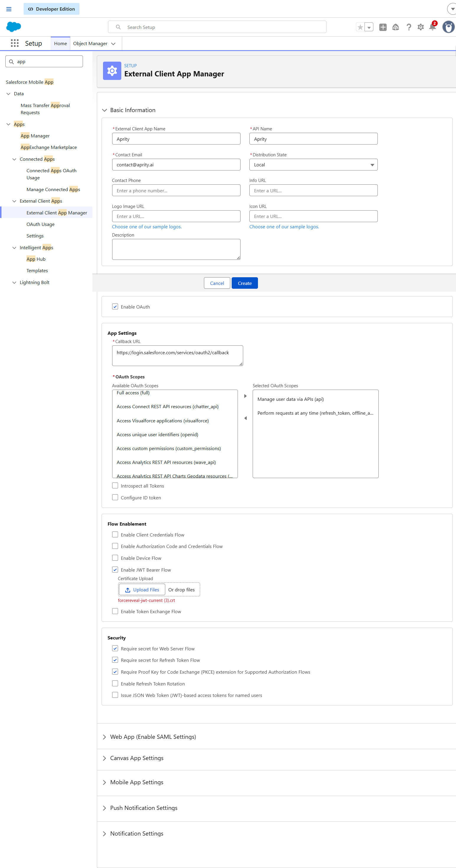Click the External Client App Manager gear icon

coord(112,71)
